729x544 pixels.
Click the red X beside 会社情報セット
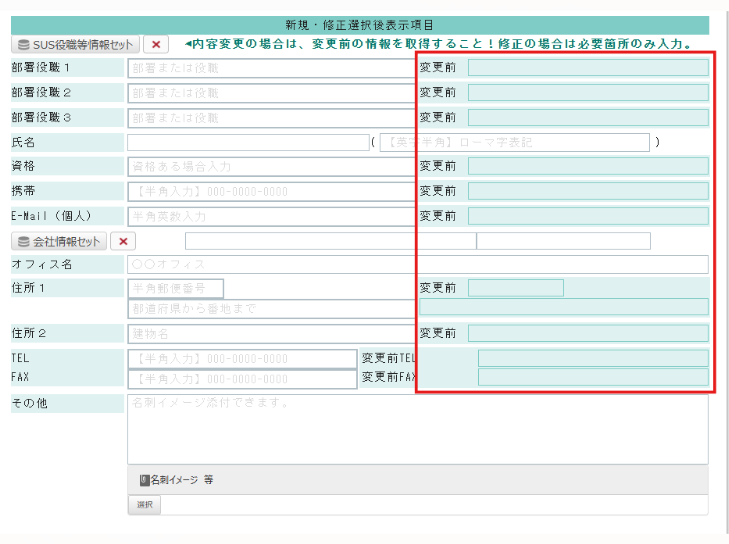(x=122, y=241)
